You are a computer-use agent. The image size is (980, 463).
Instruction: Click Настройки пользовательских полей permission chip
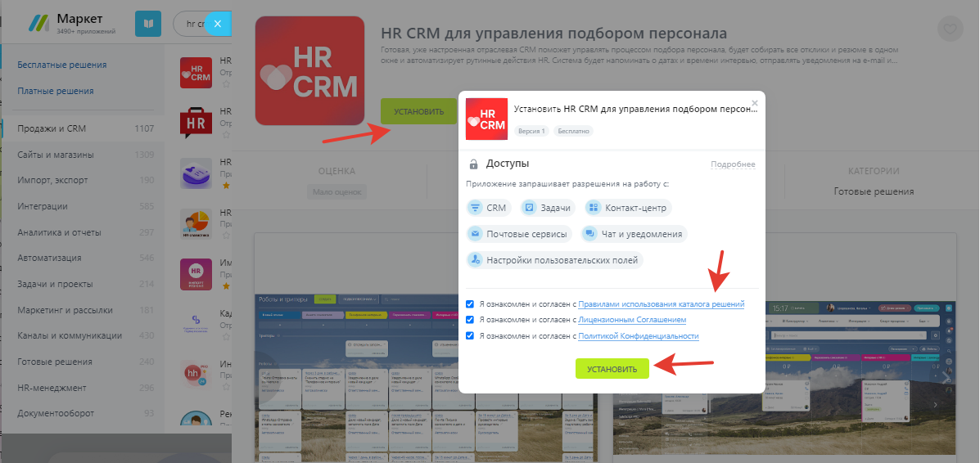click(x=555, y=260)
